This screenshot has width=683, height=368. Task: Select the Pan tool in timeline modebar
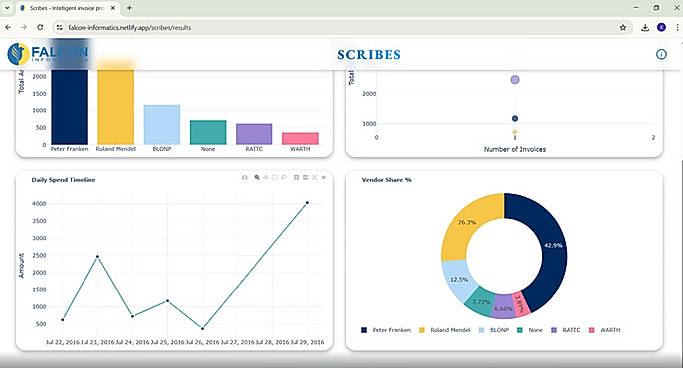click(x=266, y=177)
